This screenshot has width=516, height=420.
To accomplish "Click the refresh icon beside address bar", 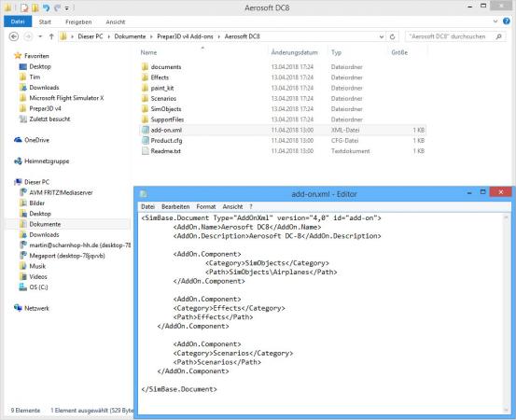I will [392, 36].
